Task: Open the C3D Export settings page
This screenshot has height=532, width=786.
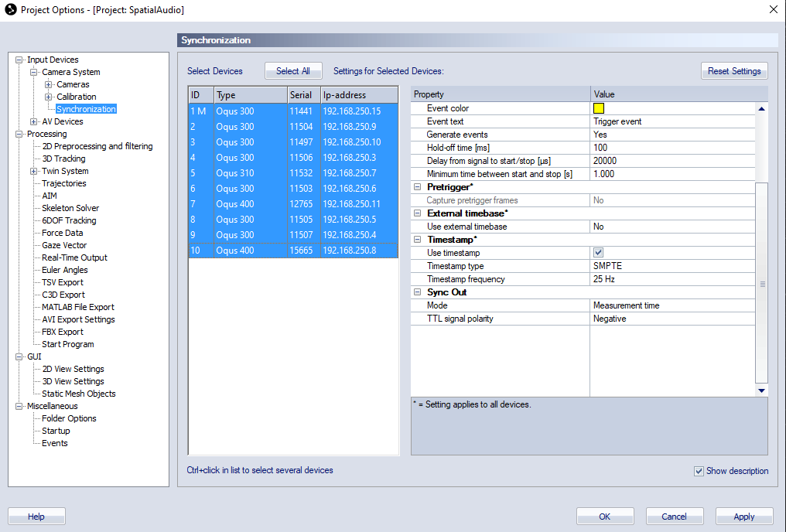Action: [63, 295]
